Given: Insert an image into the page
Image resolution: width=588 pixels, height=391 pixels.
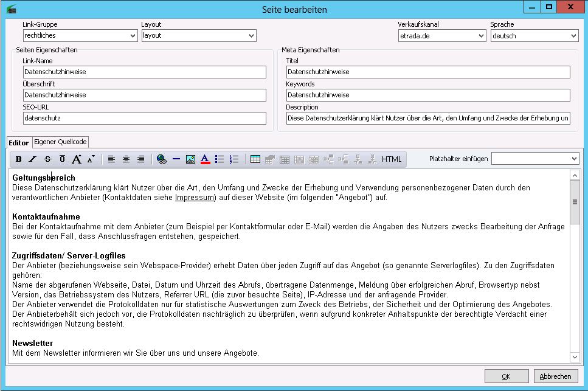Looking at the screenshot, I should [x=190, y=159].
